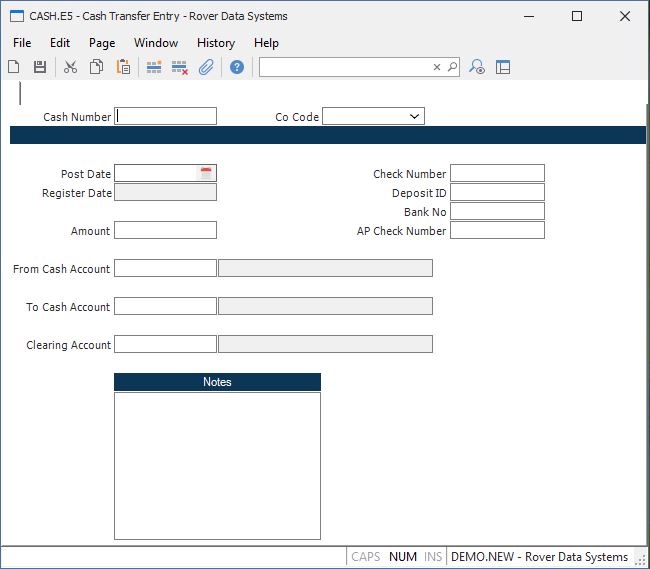Open the Post Date calendar picker
This screenshot has width=650, height=569.
(206, 174)
